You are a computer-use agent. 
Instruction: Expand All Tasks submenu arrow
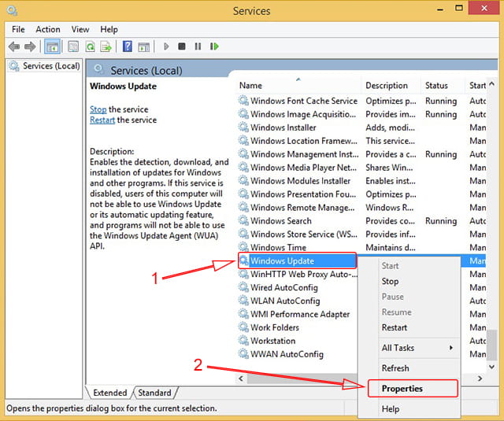[451, 348]
